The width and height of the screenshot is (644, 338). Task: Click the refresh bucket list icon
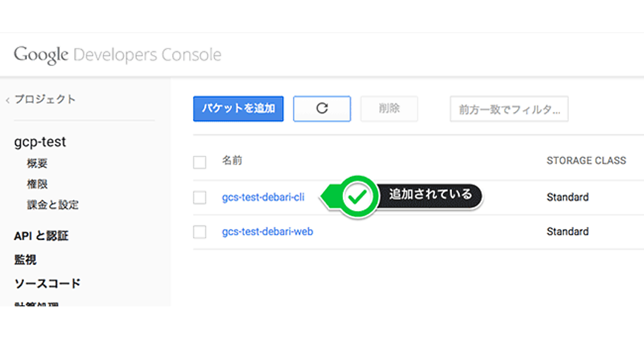point(321,108)
